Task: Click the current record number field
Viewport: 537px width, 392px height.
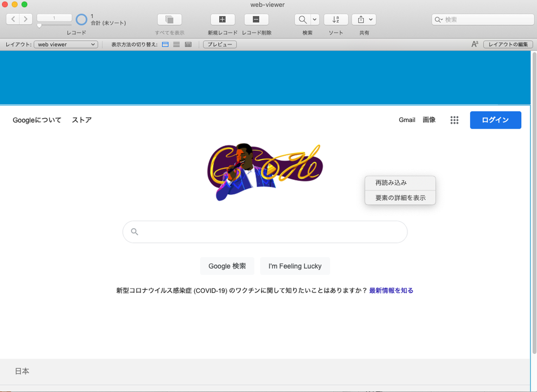Action: (54, 18)
